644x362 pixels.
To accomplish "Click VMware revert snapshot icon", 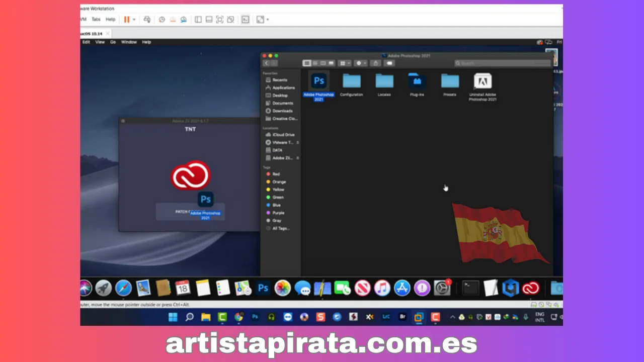I will (173, 20).
